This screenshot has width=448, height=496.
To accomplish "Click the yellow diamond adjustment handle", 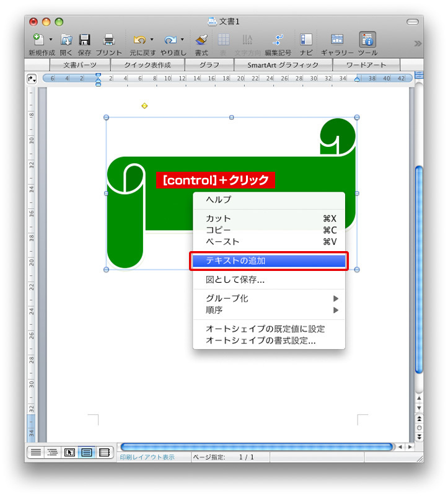I will pyautogui.click(x=144, y=106).
